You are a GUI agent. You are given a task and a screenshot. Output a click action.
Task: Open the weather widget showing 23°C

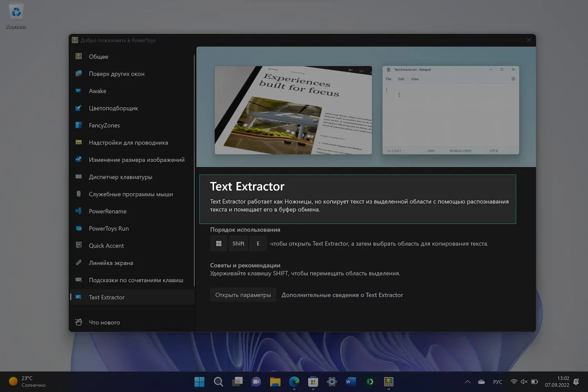27,382
